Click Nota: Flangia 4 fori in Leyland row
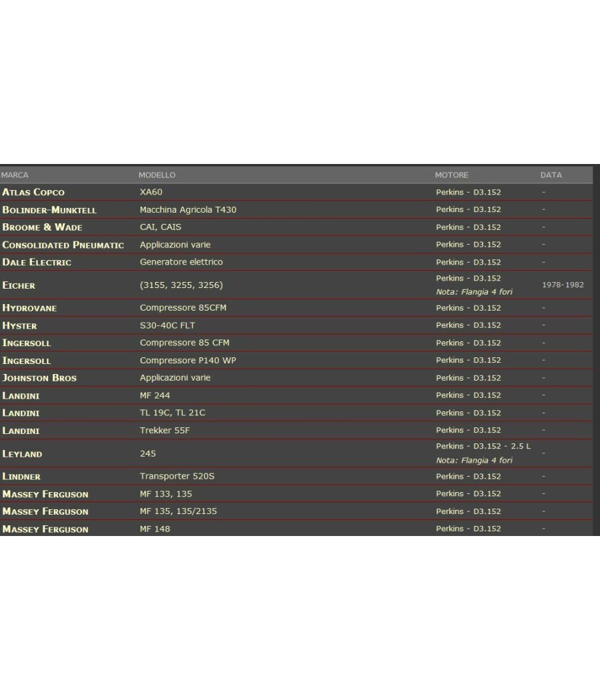The image size is (600, 700). coord(474,460)
